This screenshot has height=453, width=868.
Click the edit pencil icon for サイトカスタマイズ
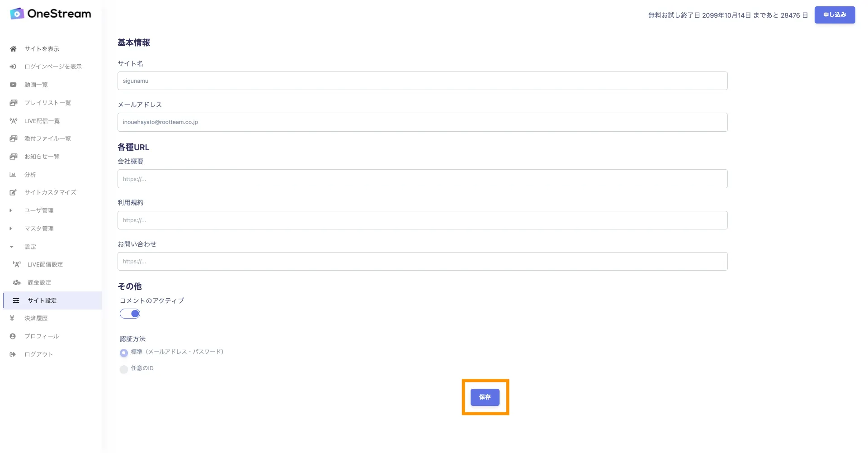13,192
